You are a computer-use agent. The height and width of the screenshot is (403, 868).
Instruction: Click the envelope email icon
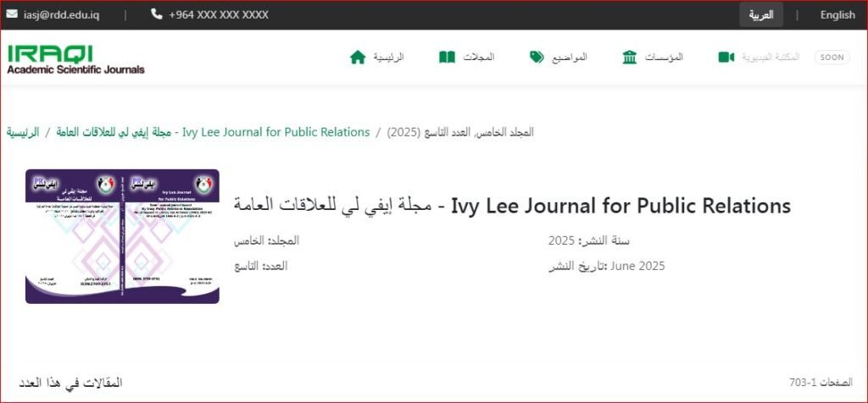tap(13, 14)
